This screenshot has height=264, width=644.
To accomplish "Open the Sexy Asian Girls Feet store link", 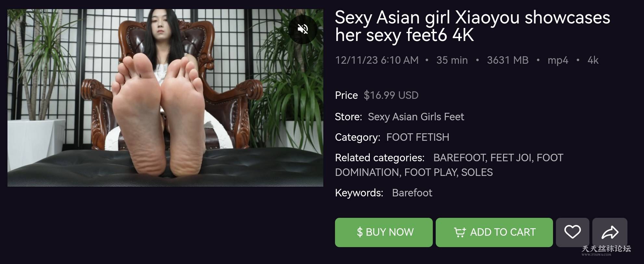I will click(x=416, y=117).
